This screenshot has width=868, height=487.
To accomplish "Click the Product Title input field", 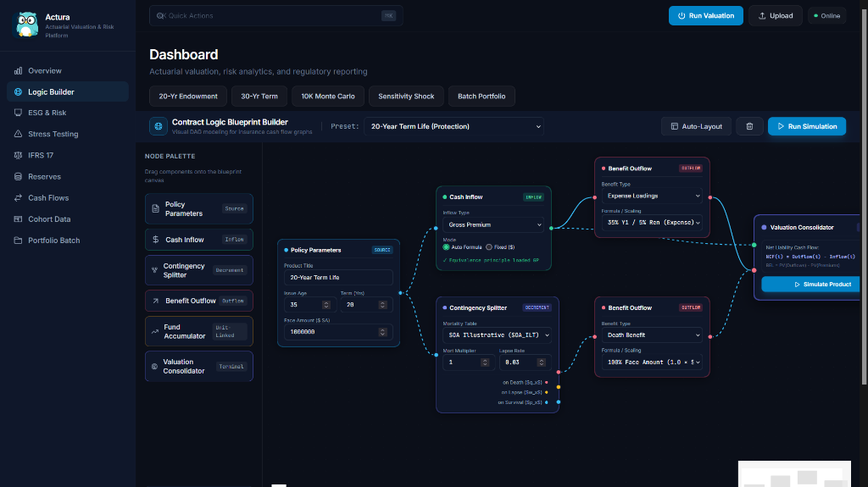I will 338,277.
